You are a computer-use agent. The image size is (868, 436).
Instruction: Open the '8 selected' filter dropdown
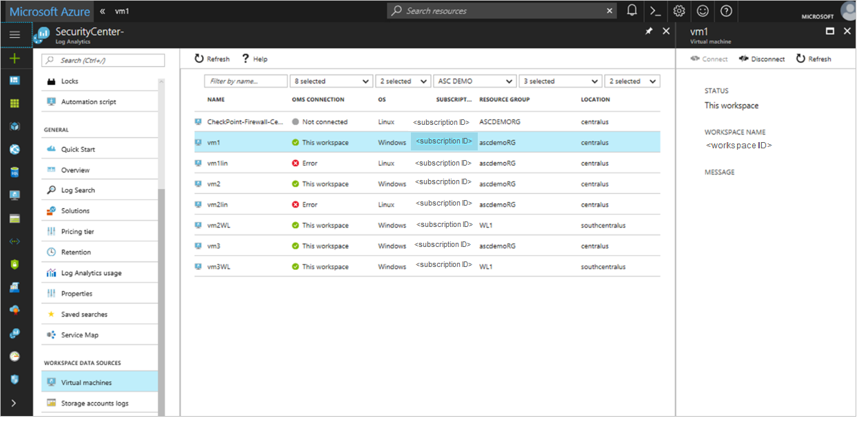331,81
